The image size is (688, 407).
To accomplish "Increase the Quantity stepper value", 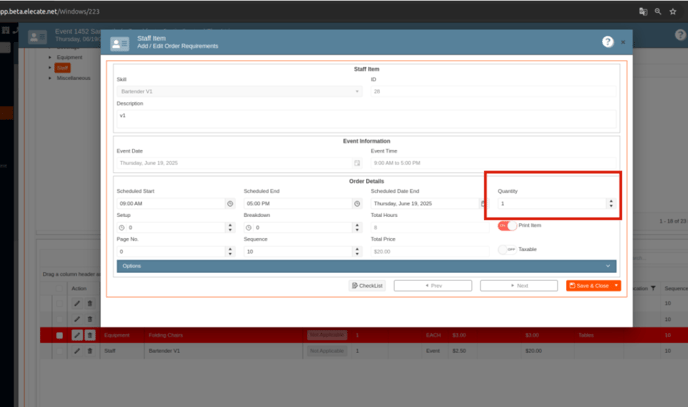I will click(x=611, y=201).
